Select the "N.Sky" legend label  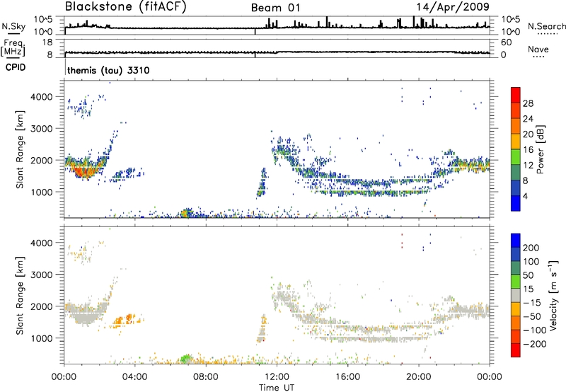coord(13,26)
